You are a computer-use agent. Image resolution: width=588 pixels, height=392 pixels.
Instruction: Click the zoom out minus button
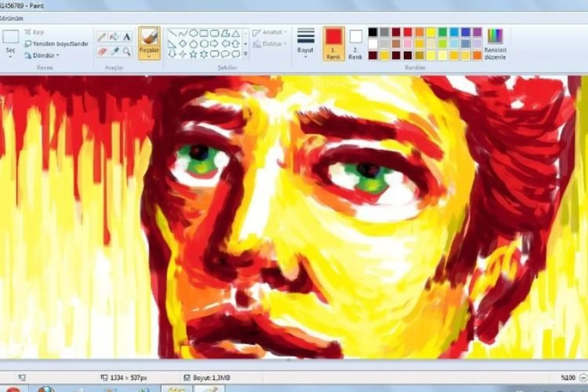tap(583, 378)
